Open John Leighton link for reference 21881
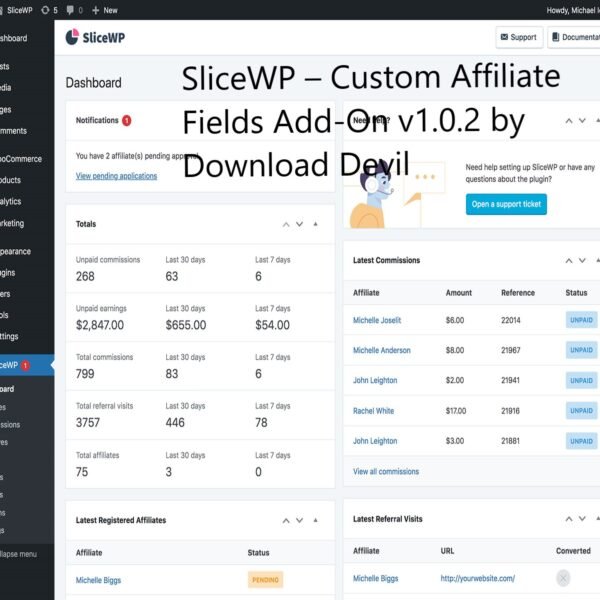 (375, 441)
